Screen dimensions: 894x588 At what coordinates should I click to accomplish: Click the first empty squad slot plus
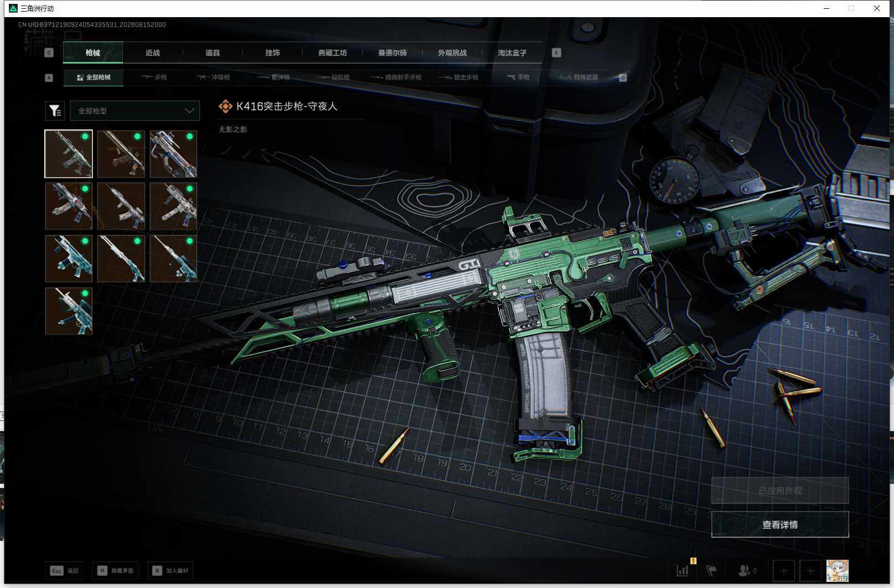coord(783,570)
